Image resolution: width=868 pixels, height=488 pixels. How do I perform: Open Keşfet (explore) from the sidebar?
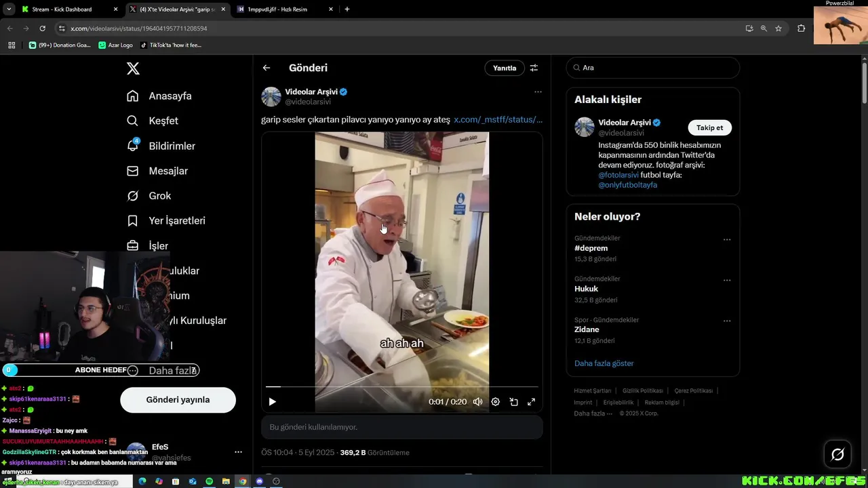(153, 121)
